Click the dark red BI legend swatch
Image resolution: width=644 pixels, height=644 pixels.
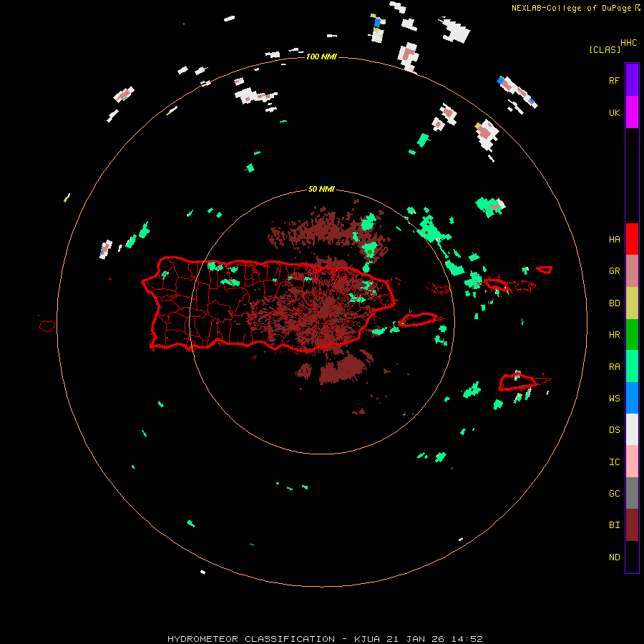coord(632,525)
